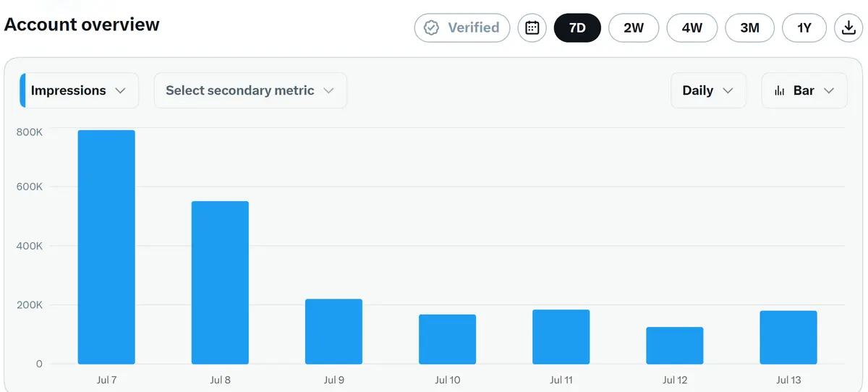Click the blue Impressions color indicator
The width and height of the screenshot is (868, 392).
click(22, 90)
